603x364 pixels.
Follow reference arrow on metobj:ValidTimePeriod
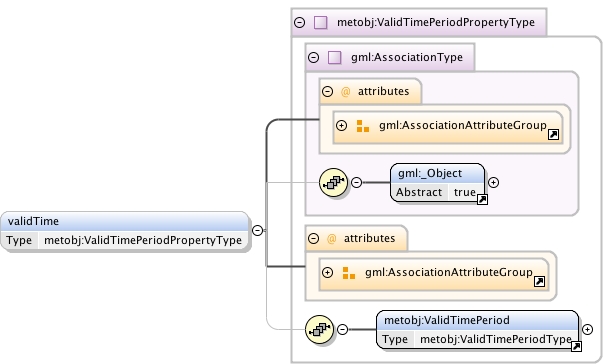tap(576, 347)
